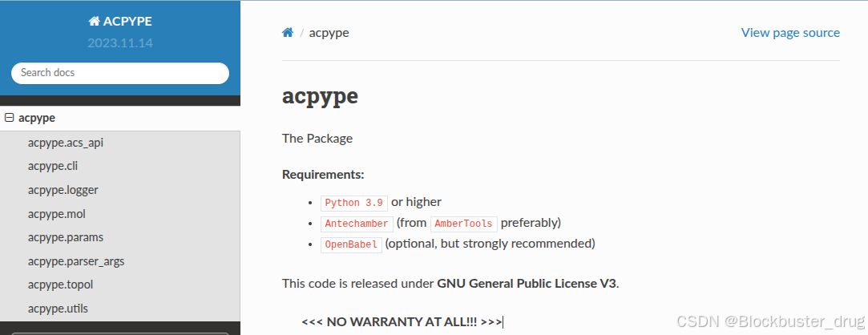868x335 pixels.
Task: Open the acpype.params module page
Action: click(x=66, y=237)
